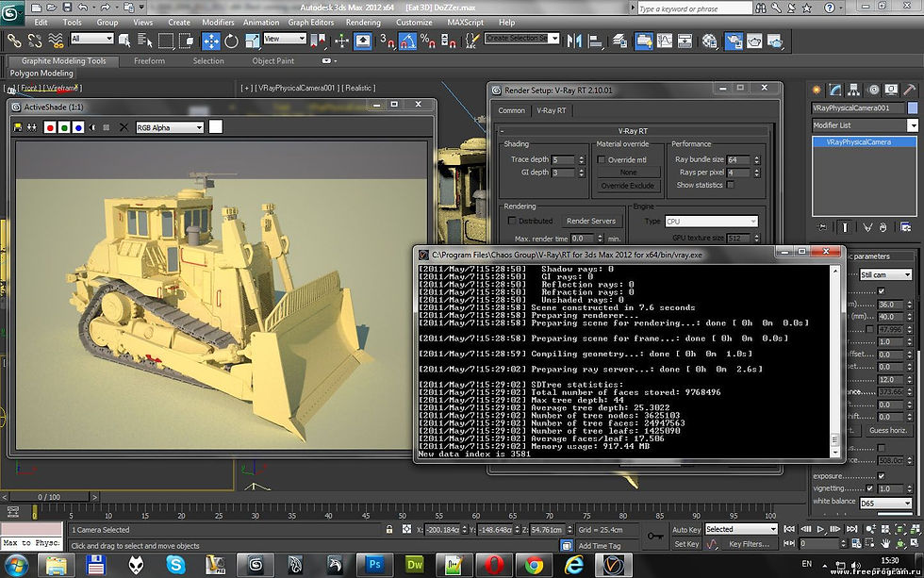
Task: Open the View reference coordinate dropdown
Action: [285, 39]
